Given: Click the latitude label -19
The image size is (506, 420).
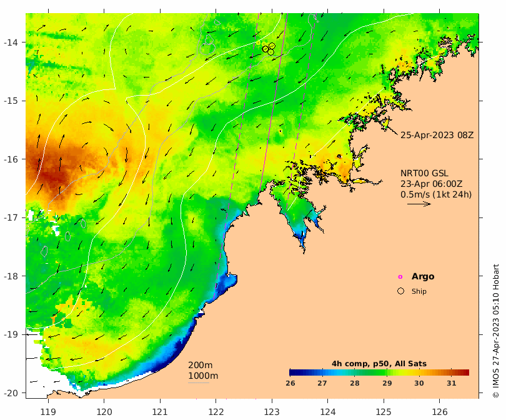Looking at the screenshot, I should click(x=11, y=334).
